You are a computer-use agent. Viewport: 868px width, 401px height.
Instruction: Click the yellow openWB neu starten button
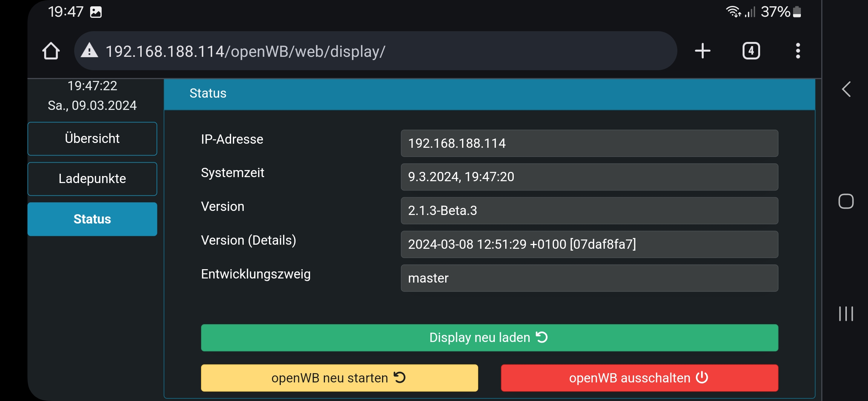pos(339,378)
